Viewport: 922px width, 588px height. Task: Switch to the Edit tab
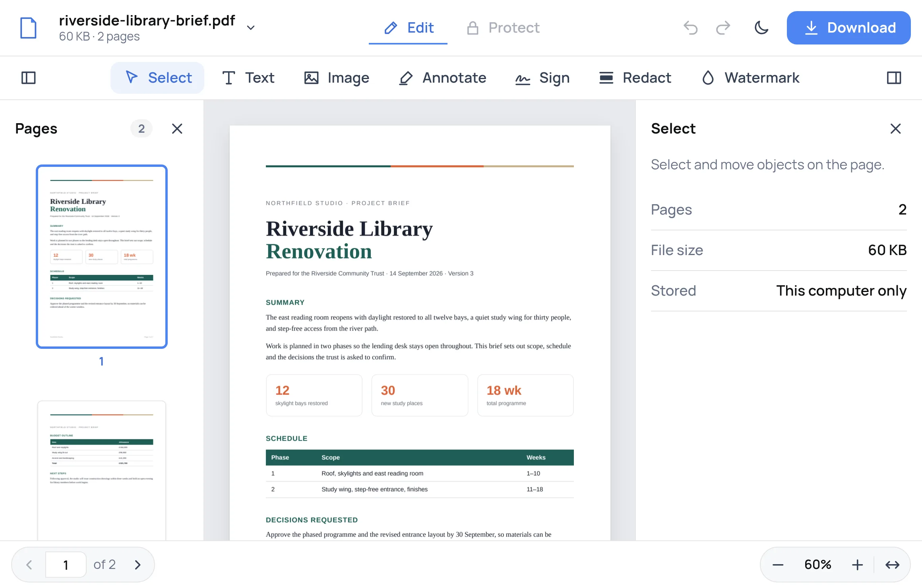tap(408, 28)
